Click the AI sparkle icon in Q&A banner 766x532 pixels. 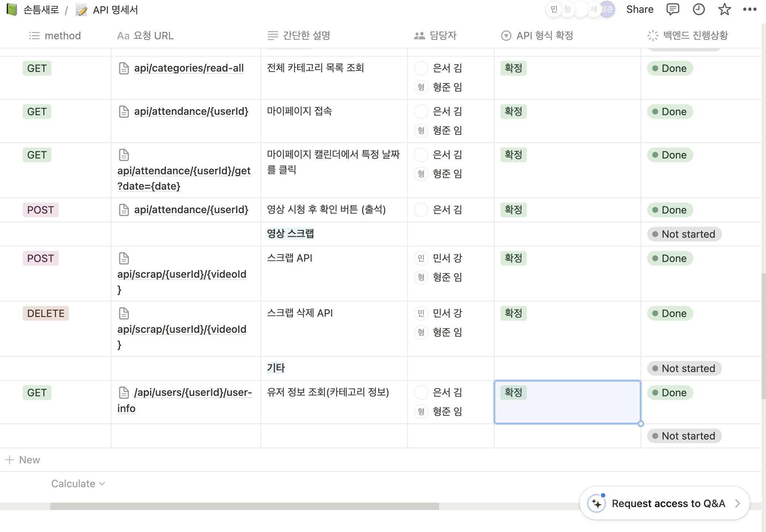click(597, 503)
